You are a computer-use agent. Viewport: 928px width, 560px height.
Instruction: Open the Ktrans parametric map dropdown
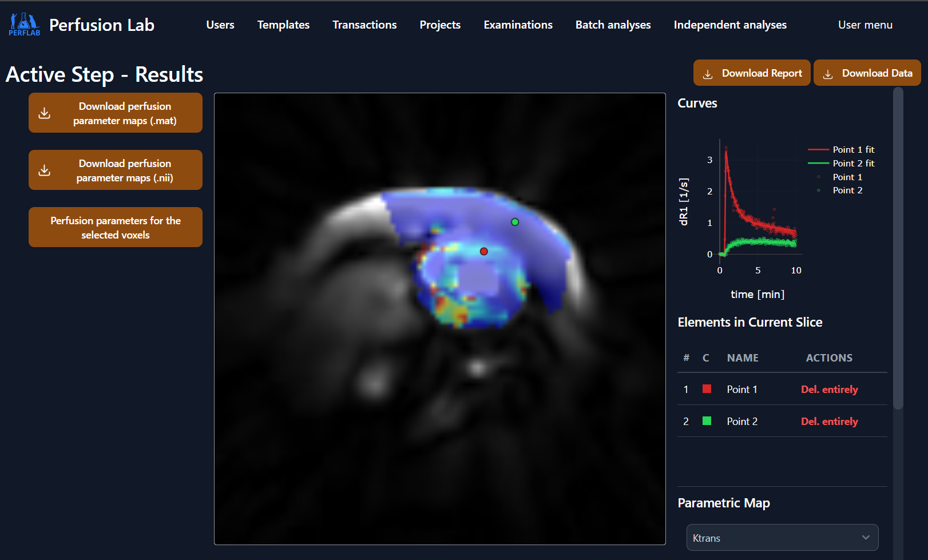[x=782, y=538]
